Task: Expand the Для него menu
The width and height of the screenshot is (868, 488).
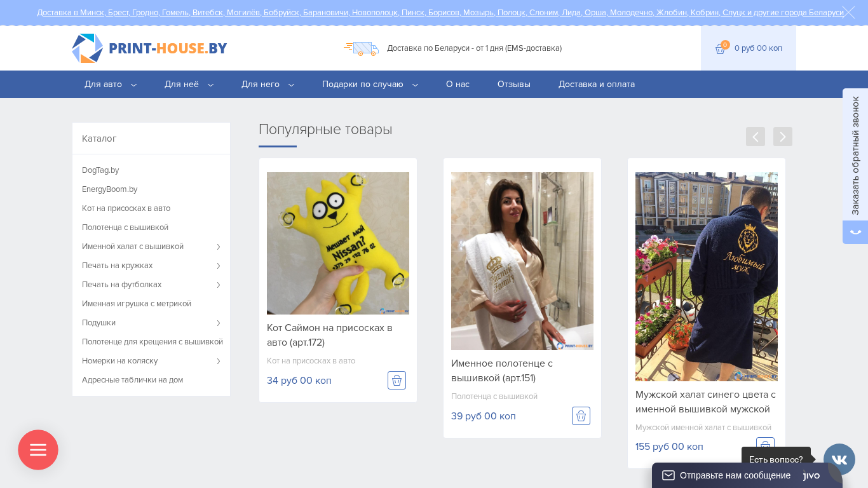Action: pyautogui.click(x=268, y=85)
